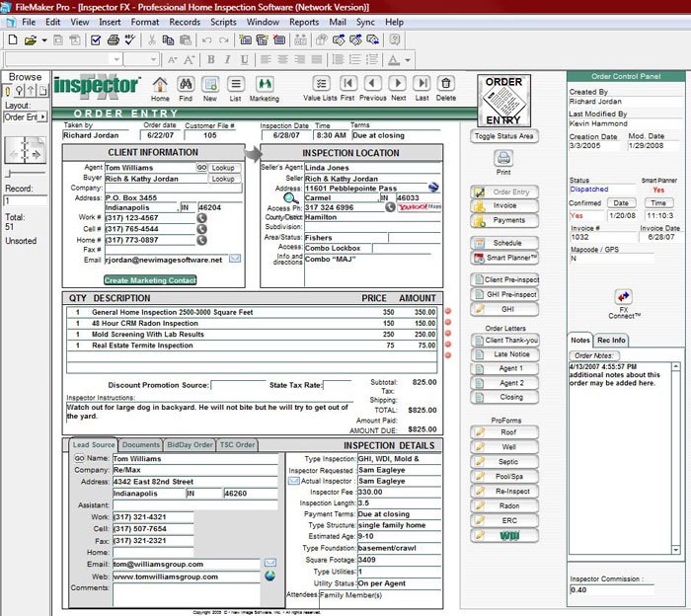The height and width of the screenshot is (616, 691).
Task: Open the text color dropdown arrow
Action: [408, 59]
